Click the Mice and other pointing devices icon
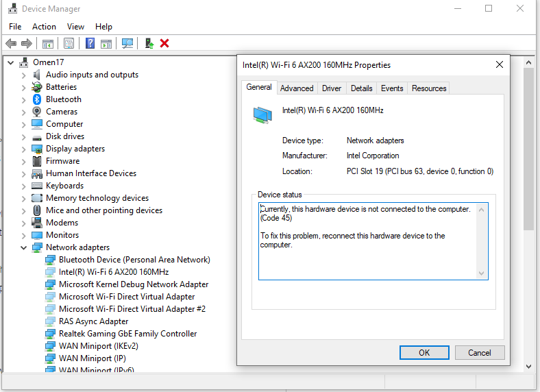This screenshot has width=540, height=392. tap(37, 210)
